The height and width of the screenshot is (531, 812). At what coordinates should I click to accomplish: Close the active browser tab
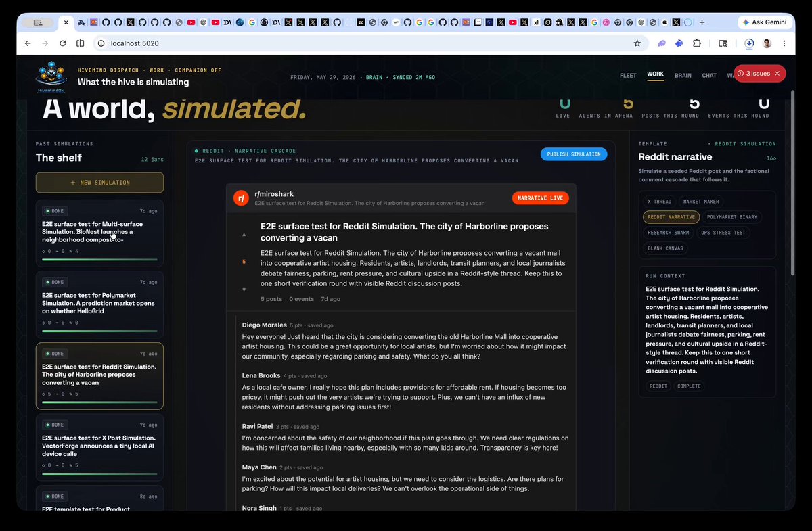(66, 22)
